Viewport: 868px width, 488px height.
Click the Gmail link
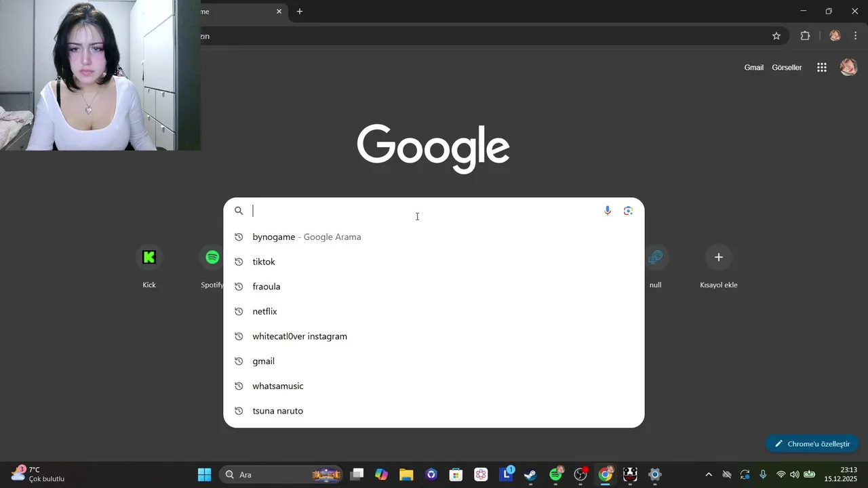(x=754, y=68)
